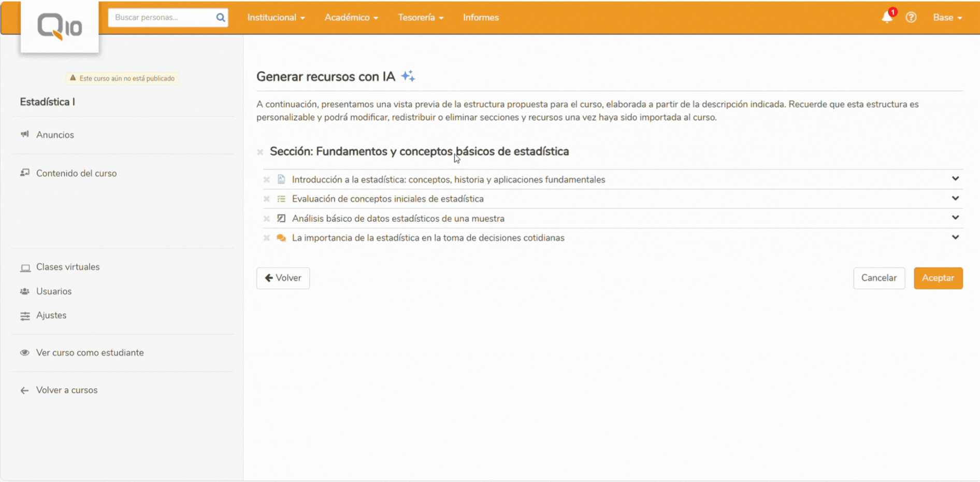Expand the Análisis básico de datos row
Viewport: 980px width, 482px height.
[x=955, y=218]
